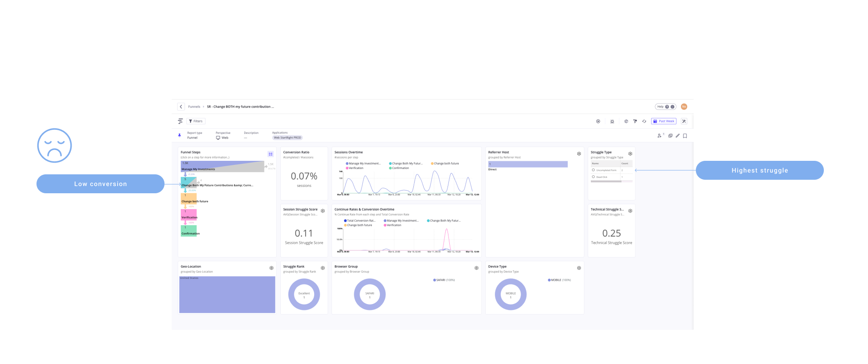Open Referrer Host widget settings gear
Screen dimensions: 868x364
click(579, 154)
